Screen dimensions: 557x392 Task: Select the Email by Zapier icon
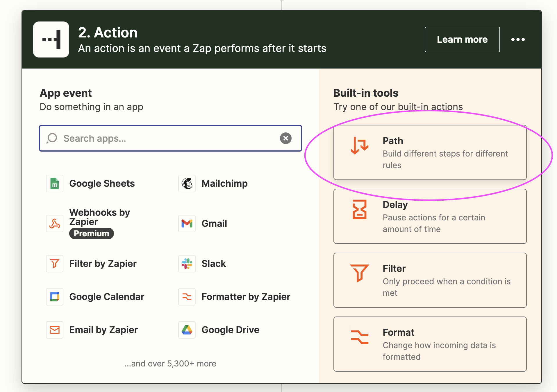[54, 330]
